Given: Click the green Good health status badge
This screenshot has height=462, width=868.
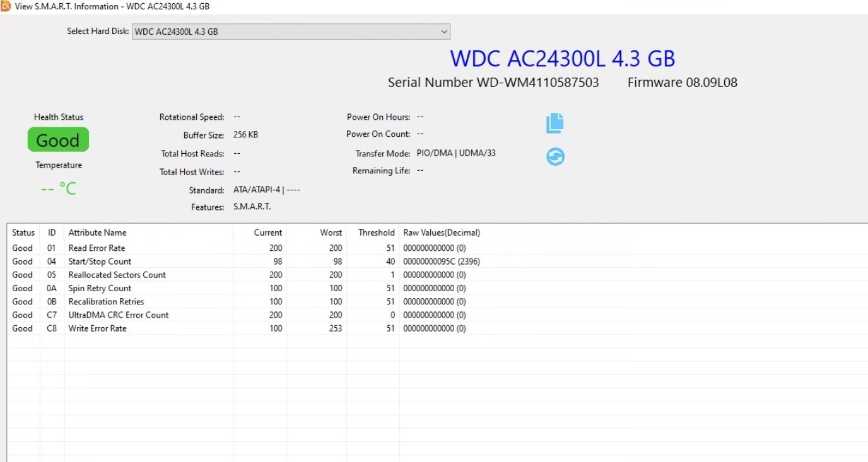Looking at the screenshot, I should (58, 140).
